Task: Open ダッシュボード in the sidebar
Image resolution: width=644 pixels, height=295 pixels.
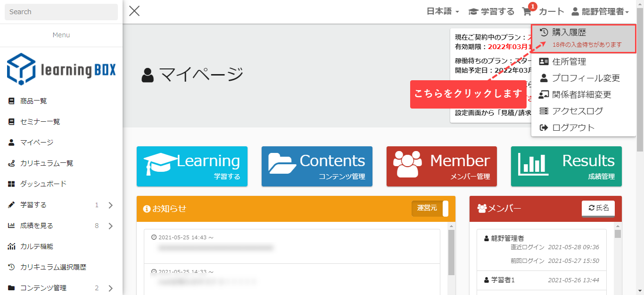Action: (x=43, y=184)
